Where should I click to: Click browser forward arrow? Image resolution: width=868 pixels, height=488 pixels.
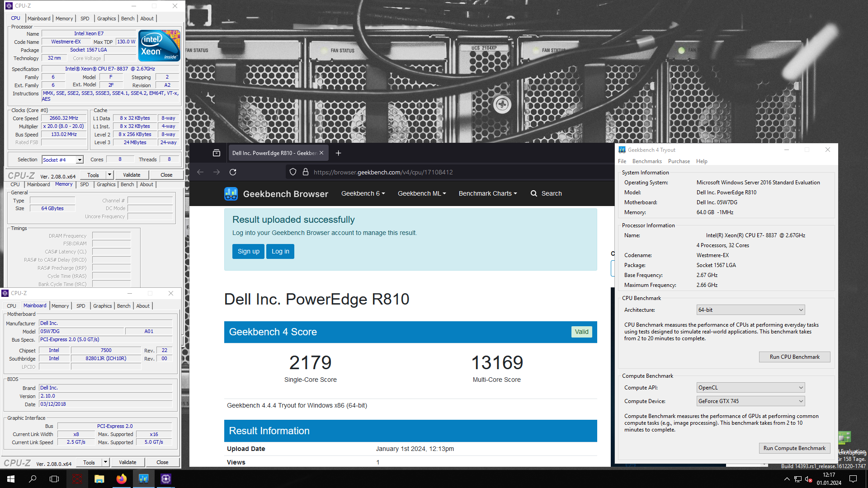pyautogui.click(x=217, y=172)
